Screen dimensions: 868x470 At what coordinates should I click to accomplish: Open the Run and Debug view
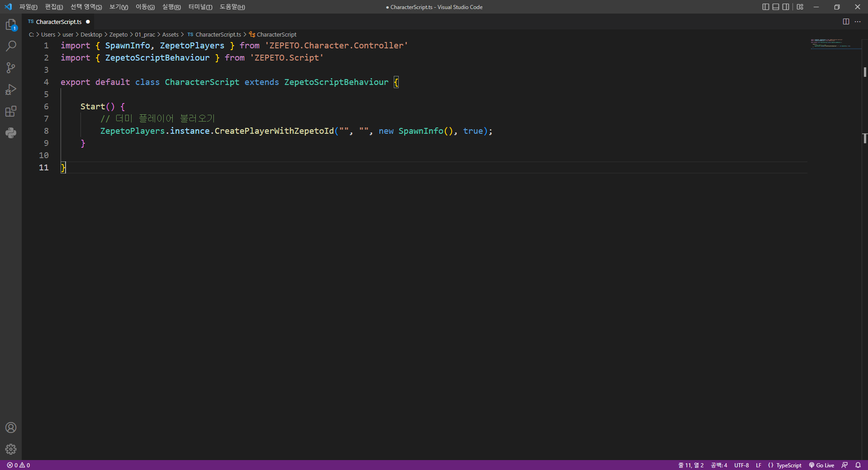[11, 89]
